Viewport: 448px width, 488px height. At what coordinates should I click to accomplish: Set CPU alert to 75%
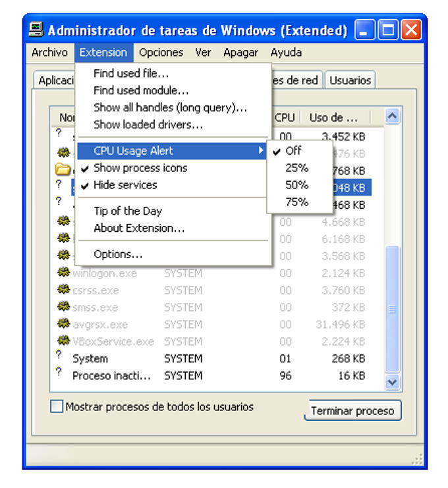300,202
